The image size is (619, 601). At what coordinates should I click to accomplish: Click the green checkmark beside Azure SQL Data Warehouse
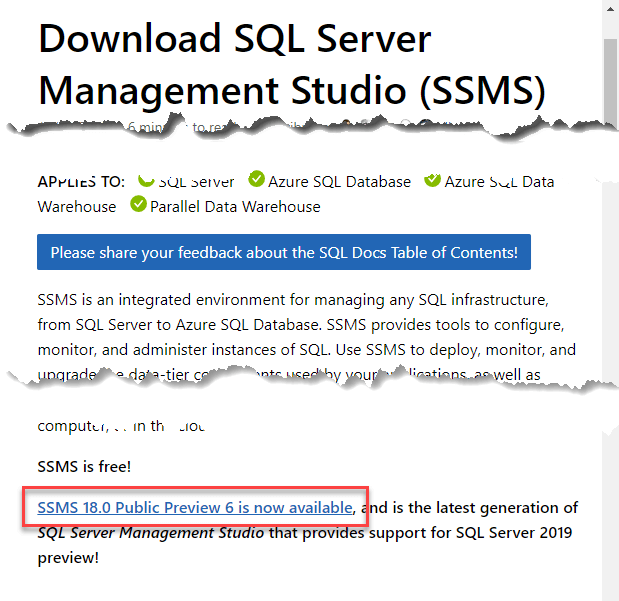click(x=432, y=181)
